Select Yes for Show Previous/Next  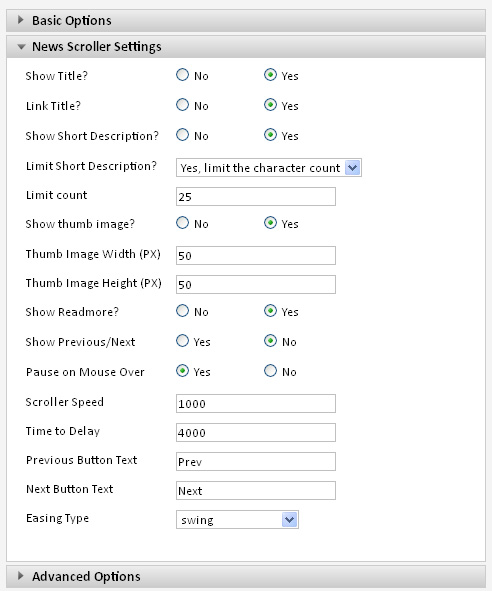[182, 341]
